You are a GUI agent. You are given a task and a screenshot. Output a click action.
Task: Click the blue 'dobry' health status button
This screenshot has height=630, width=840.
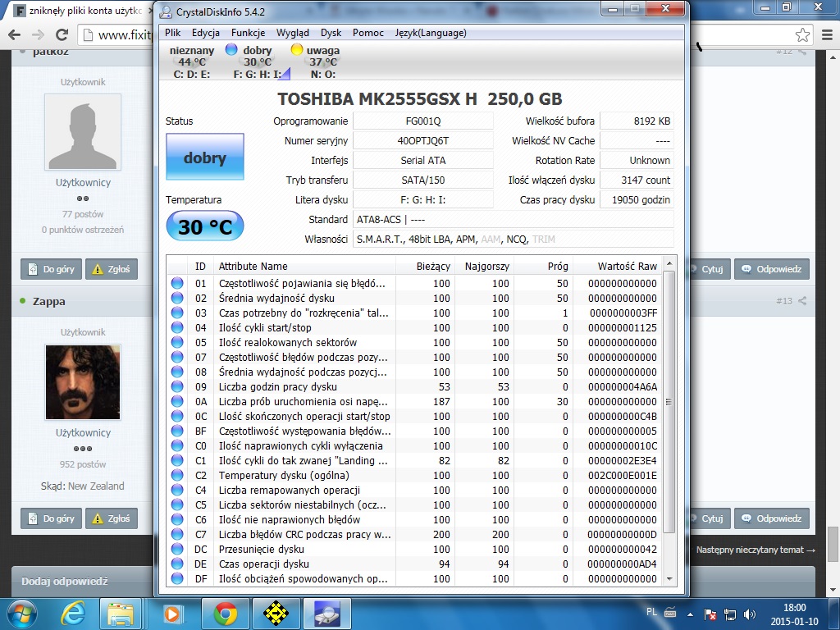[204, 157]
